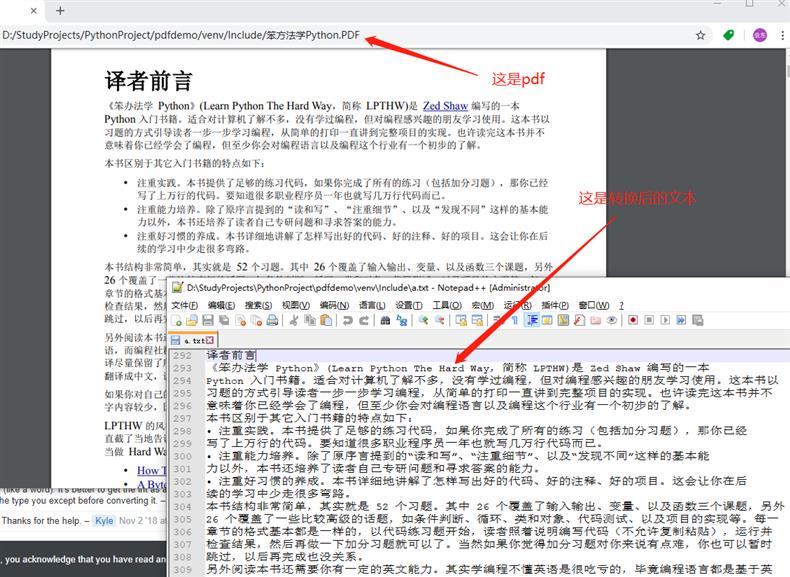Toggle the indent guide display
The height and width of the screenshot is (577, 790).
[533, 320]
